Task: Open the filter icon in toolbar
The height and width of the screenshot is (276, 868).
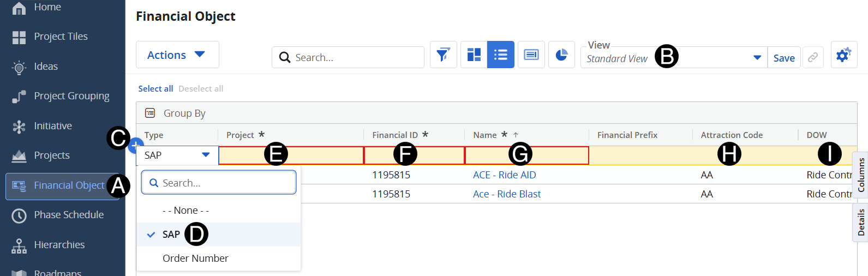Action: click(443, 55)
